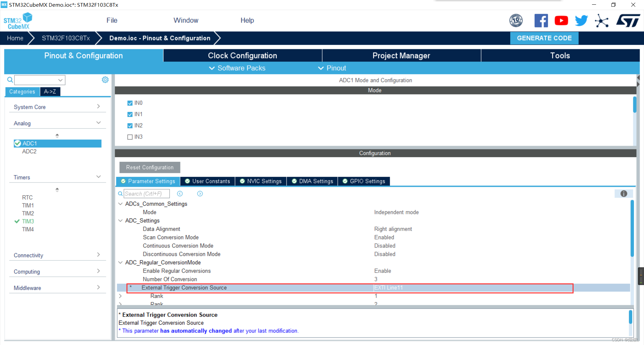This screenshot has height=345, width=644.
Task: Open the gear settings icon in categories panel
Action: tap(105, 80)
